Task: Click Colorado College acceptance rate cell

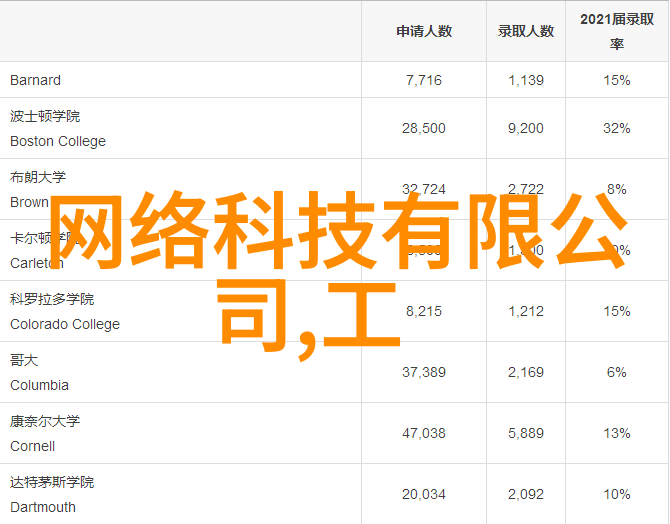Action: click(617, 311)
